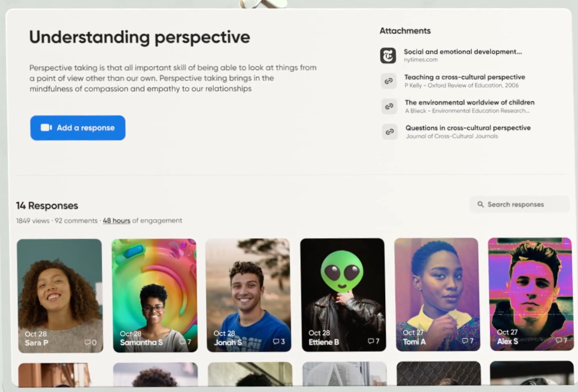This screenshot has height=392, width=578.
Task: Click the New York Times attachment icon
Action: (x=388, y=56)
